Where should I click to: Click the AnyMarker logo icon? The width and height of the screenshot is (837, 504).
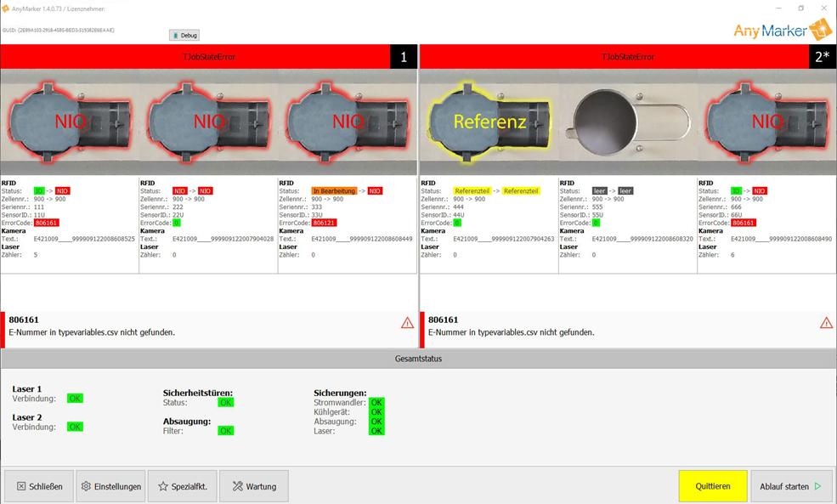pos(821,30)
